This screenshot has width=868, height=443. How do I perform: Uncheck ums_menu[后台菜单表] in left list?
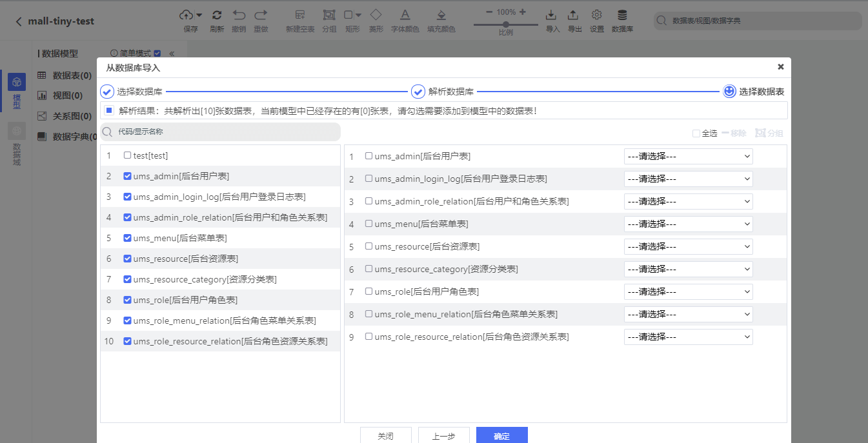pos(127,238)
